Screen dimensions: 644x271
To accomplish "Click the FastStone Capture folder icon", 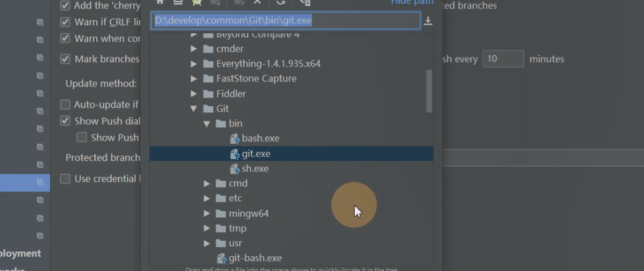I will [x=208, y=78].
